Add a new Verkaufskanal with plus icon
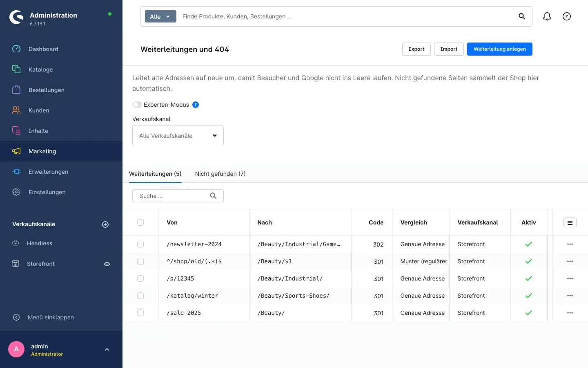Screen dimensions: 588x368 coord(105,224)
